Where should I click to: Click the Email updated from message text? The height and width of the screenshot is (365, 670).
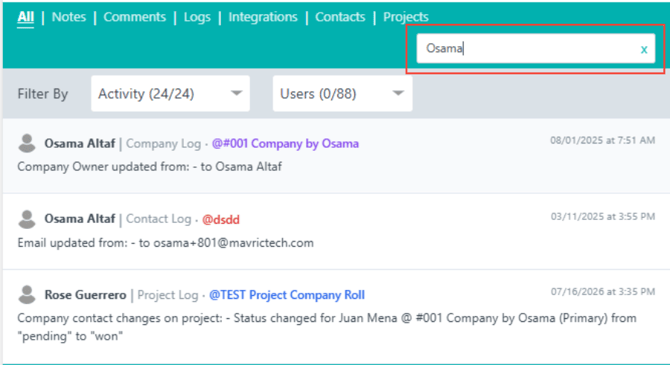[165, 243]
